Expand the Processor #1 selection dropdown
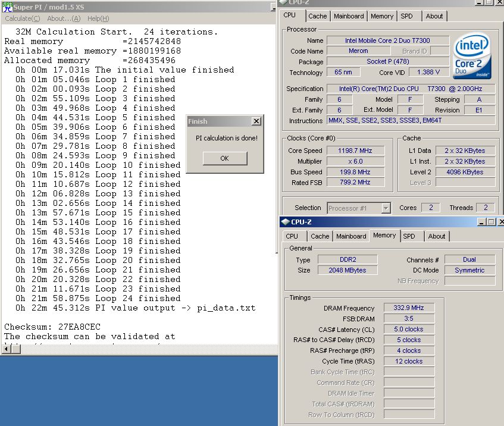504x426 pixels. [386, 208]
